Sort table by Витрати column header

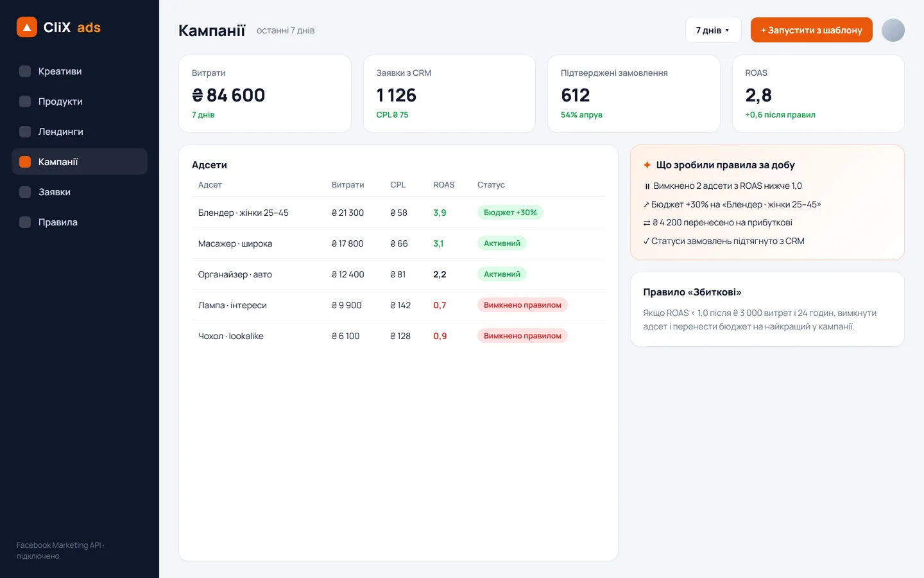(x=348, y=185)
